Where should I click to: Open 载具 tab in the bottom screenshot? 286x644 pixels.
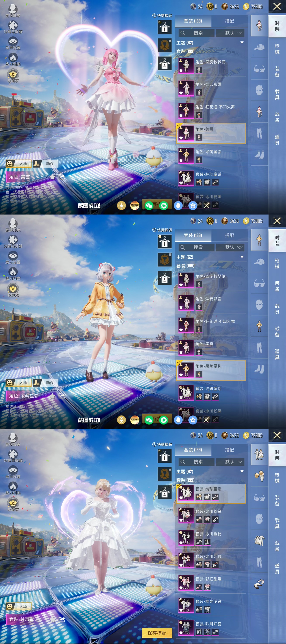(277, 523)
